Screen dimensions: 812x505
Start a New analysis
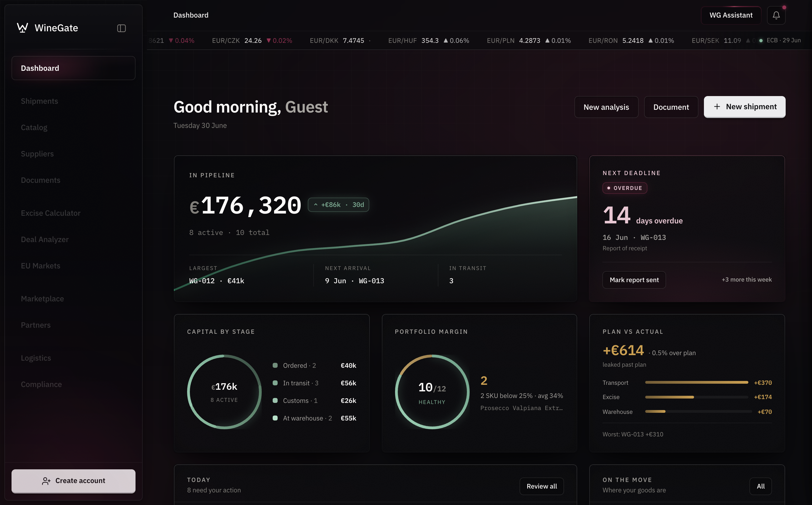click(x=606, y=107)
